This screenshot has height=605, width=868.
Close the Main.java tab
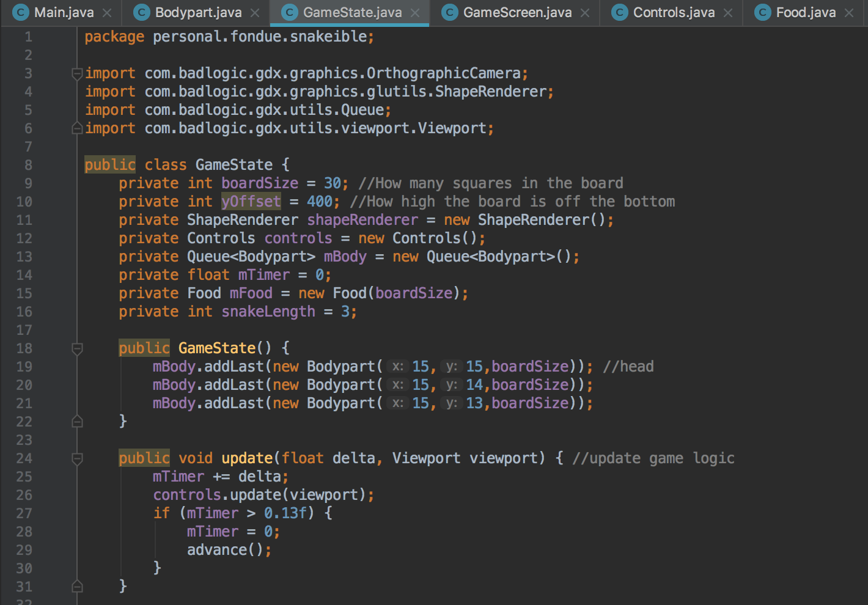(107, 13)
